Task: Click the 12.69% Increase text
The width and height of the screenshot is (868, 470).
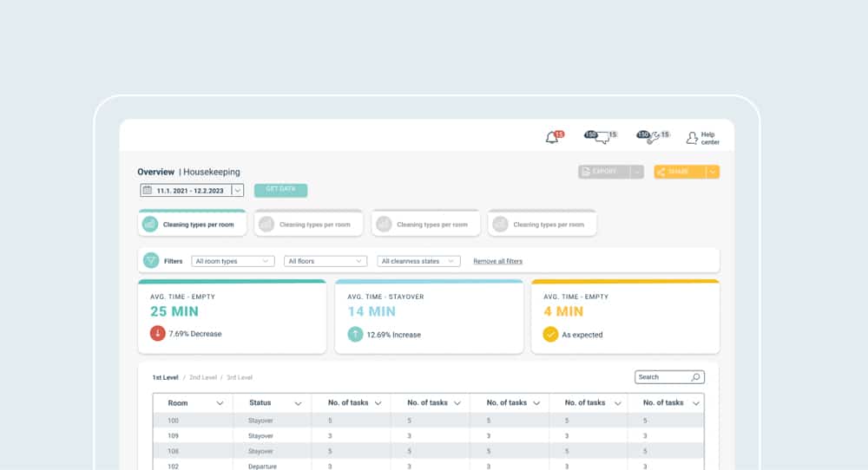Action: click(x=393, y=335)
